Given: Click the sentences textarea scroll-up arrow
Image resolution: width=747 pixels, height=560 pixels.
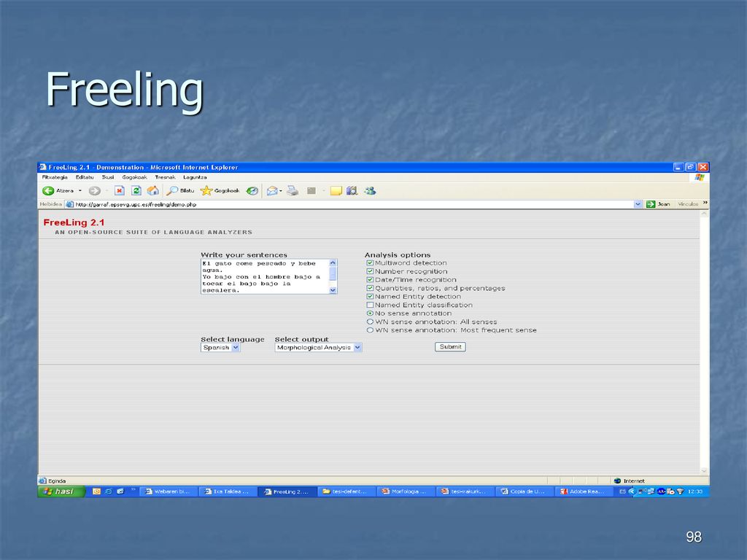Looking at the screenshot, I should tap(333, 262).
